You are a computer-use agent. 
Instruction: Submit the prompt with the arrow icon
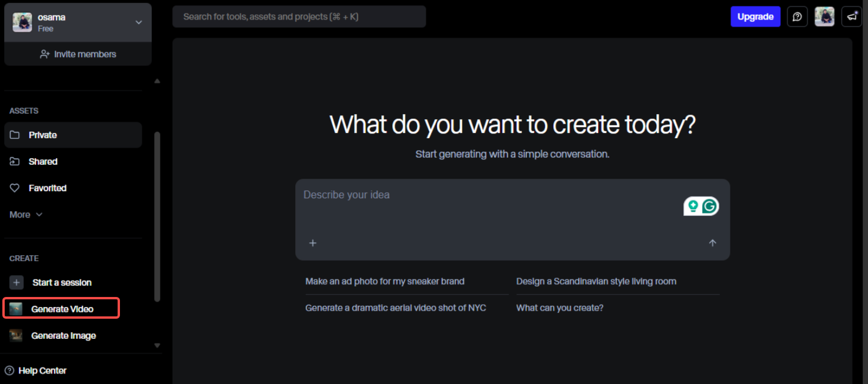[712, 242]
